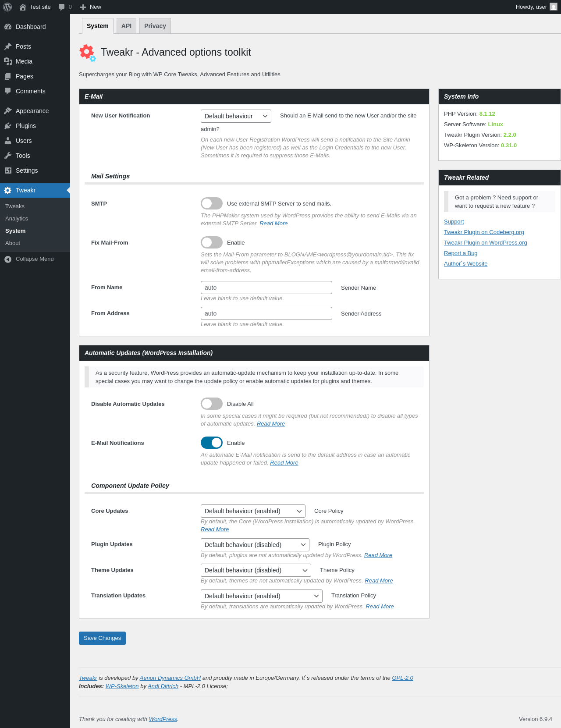Image resolution: width=561 pixels, height=728 pixels.
Task: Click the PHP version value 8.1.12
Action: (x=487, y=114)
